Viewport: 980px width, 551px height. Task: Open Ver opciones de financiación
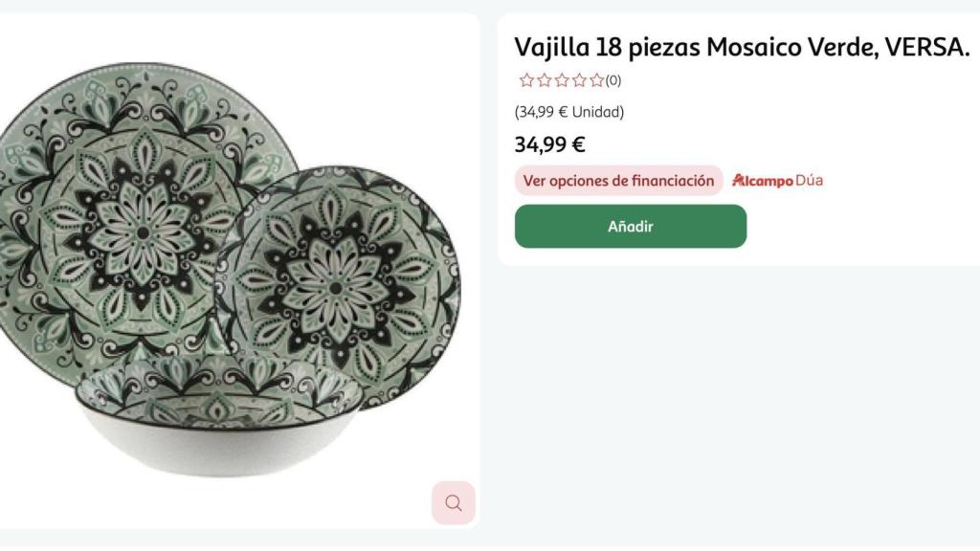(617, 180)
